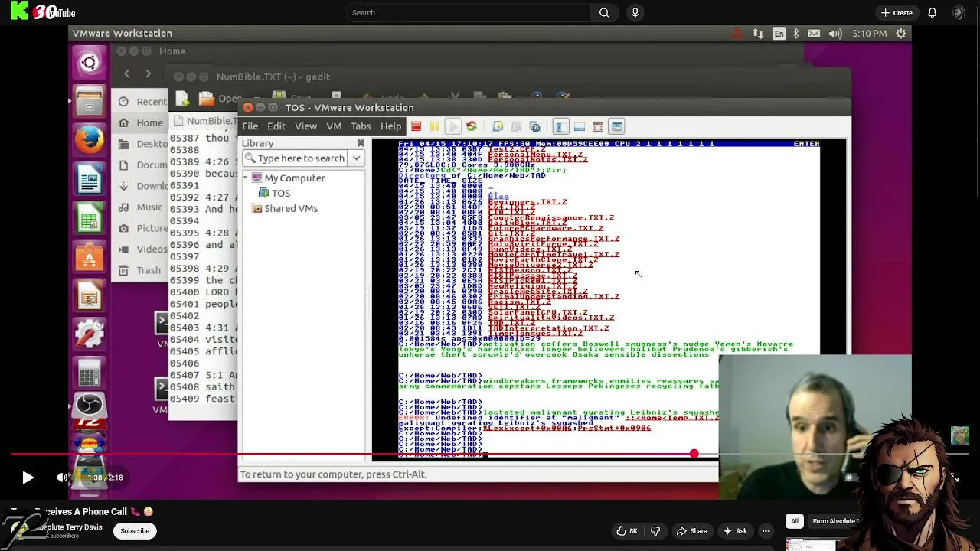The width and height of the screenshot is (980, 551).
Task: Click the yellow suspend VM toolbar icon
Action: 434,126
